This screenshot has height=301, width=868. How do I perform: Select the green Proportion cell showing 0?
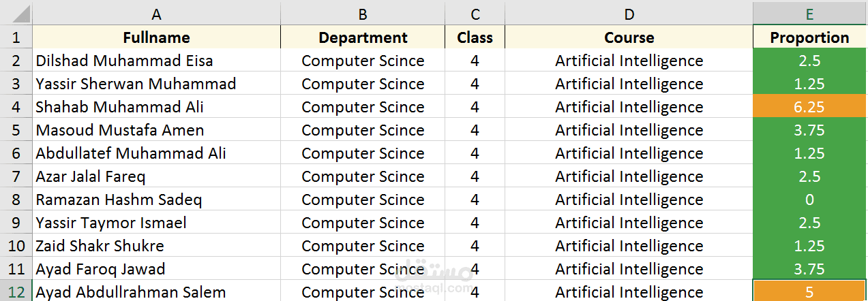click(809, 200)
